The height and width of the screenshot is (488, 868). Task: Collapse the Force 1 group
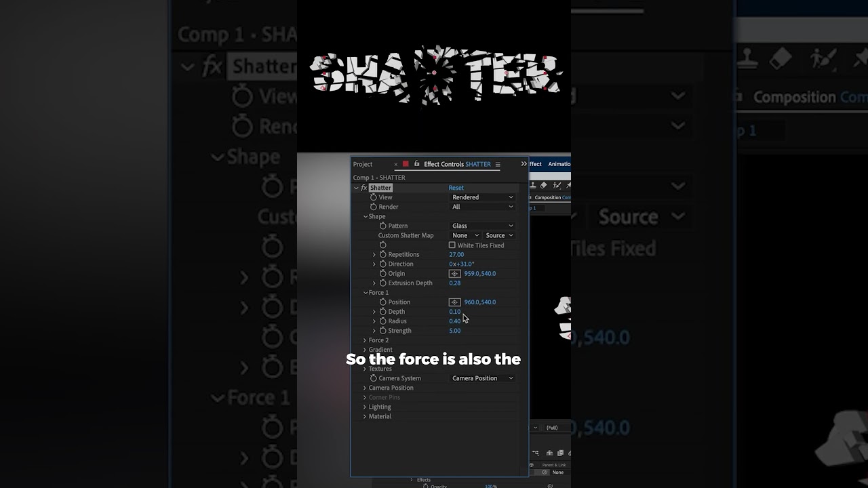coord(365,293)
